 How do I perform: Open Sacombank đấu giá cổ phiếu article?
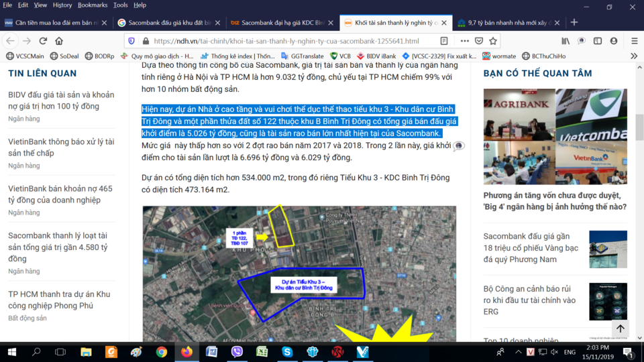coord(531,248)
